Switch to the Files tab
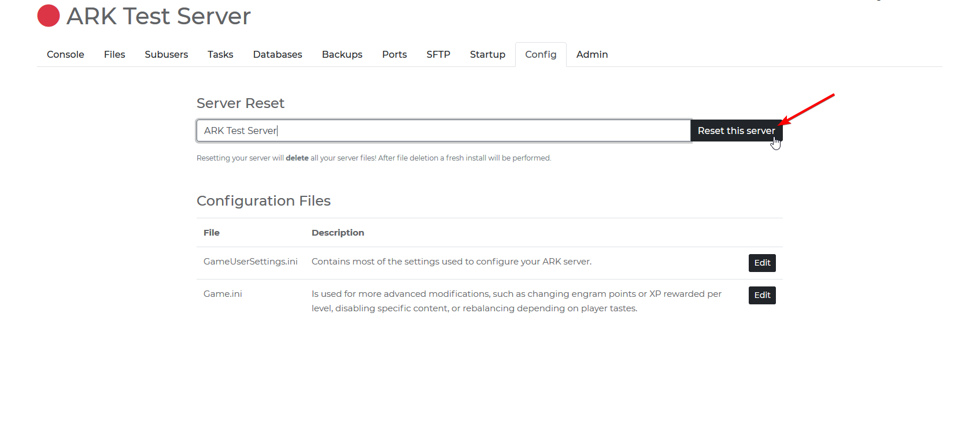This screenshot has height=421, width=980. (114, 54)
